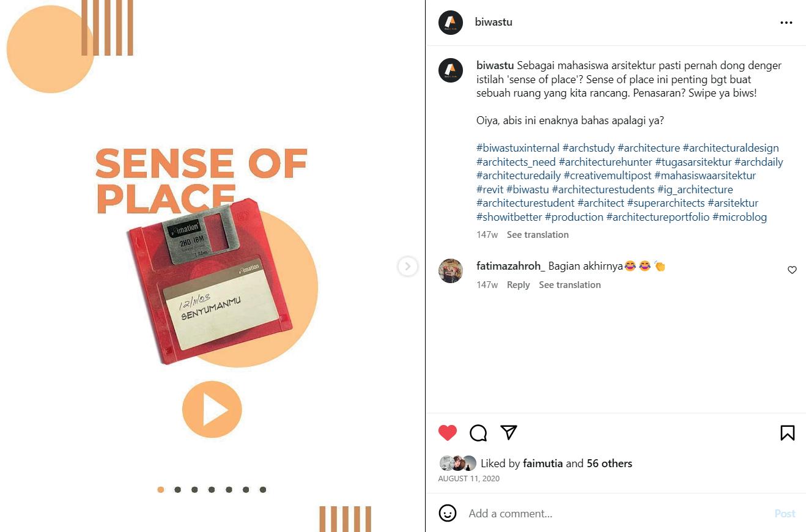See translation of the caption
The height and width of the screenshot is (532, 806).
pos(538,235)
